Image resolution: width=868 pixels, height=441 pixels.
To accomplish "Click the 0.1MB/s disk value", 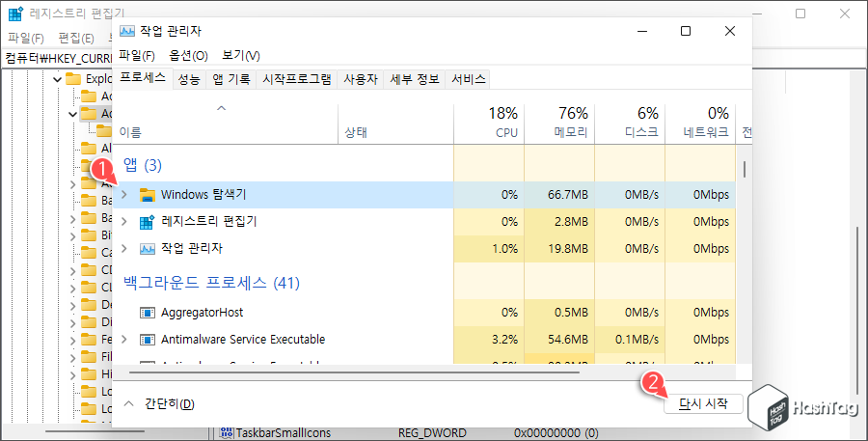I will (x=637, y=340).
